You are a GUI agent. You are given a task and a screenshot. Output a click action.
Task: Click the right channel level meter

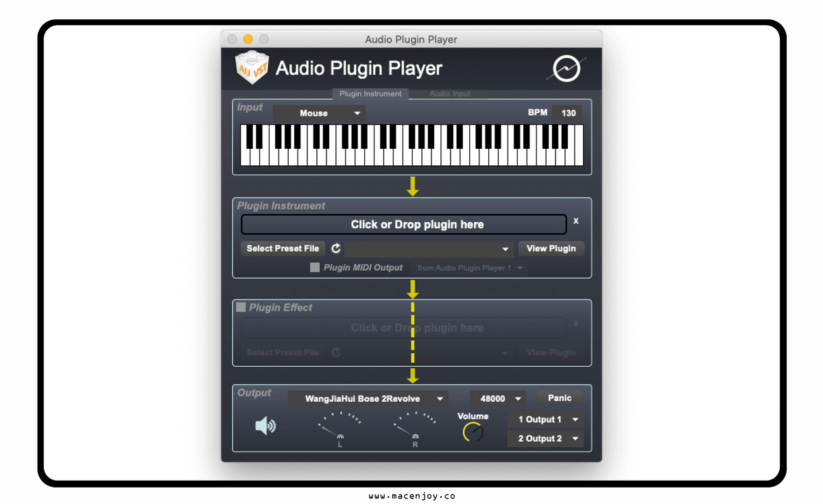tap(415, 428)
